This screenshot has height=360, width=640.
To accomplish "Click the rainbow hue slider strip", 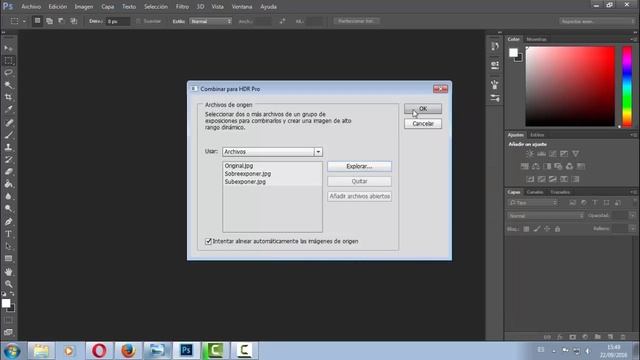I will 627,86.
